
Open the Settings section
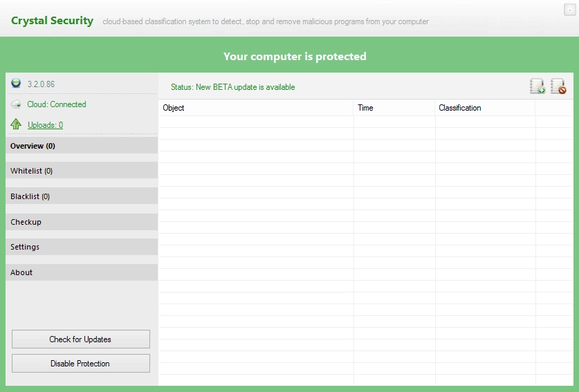pos(82,247)
